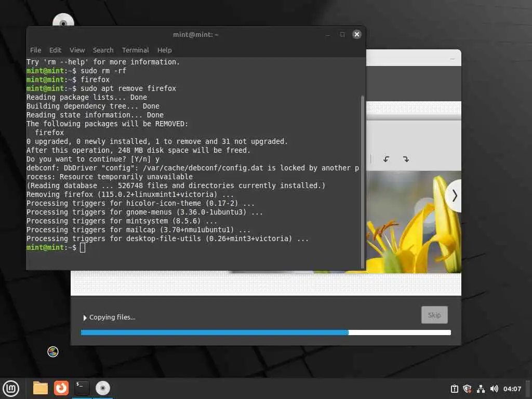Open the Terminal menu in menubar
Screen dimensions: 532x399
pos(136,50)
